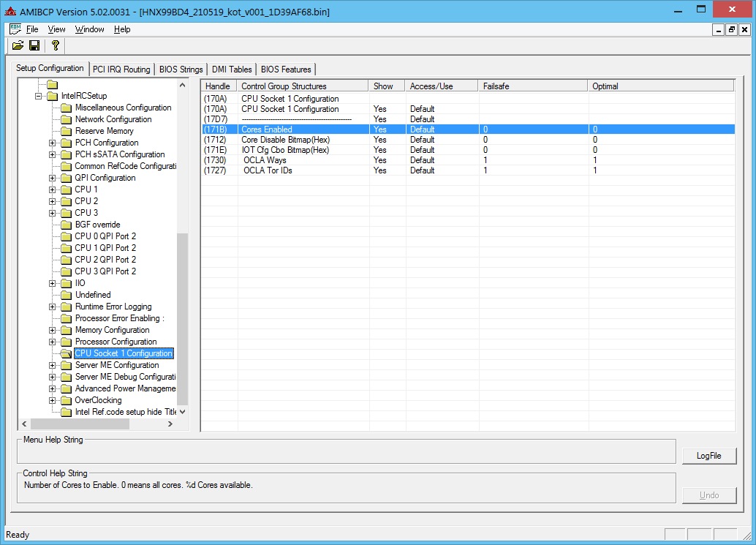Viewport: 756px width, 545px height.
Task: Collapse the IntelRCSetup tree node
Action: point(38,96)
